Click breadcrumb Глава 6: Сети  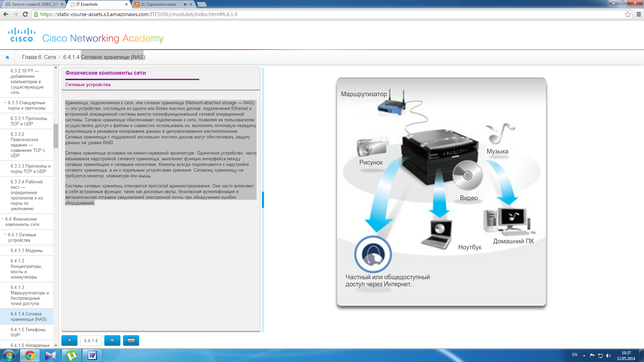click(39, 57)
